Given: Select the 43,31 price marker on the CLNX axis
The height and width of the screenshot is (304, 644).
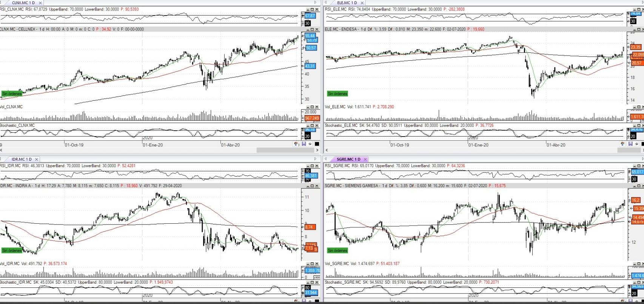Looking at the screenshot, I should pyautogui.click(x=310, y=66).
